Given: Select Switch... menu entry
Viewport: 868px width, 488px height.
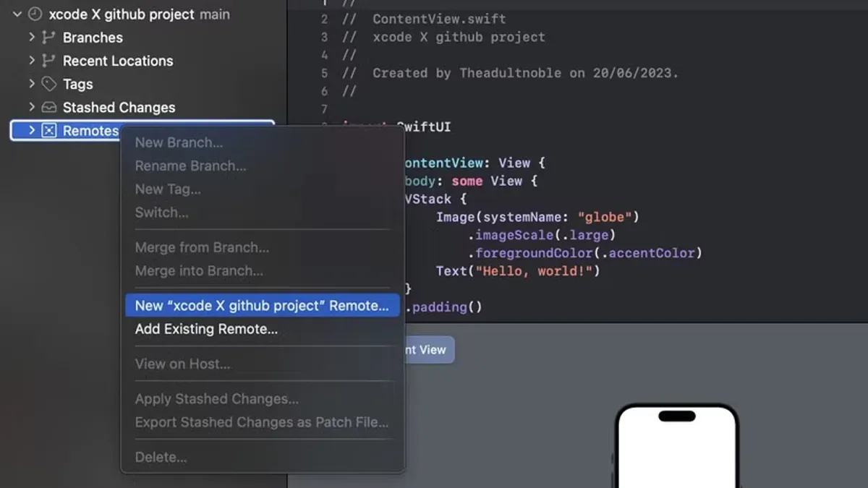Looking at the screenshot, I should 262,213.
